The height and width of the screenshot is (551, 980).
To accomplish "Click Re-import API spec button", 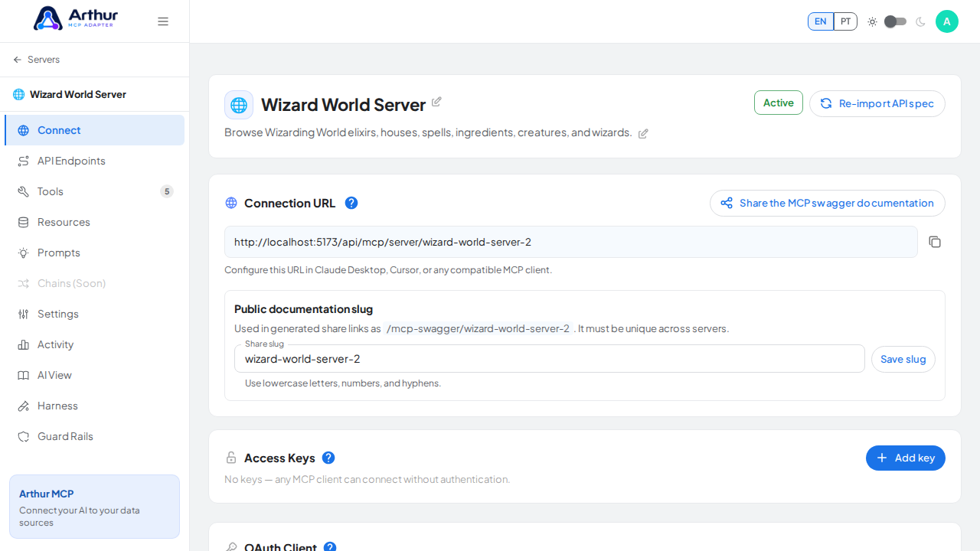I will click(x=877, y=103).
